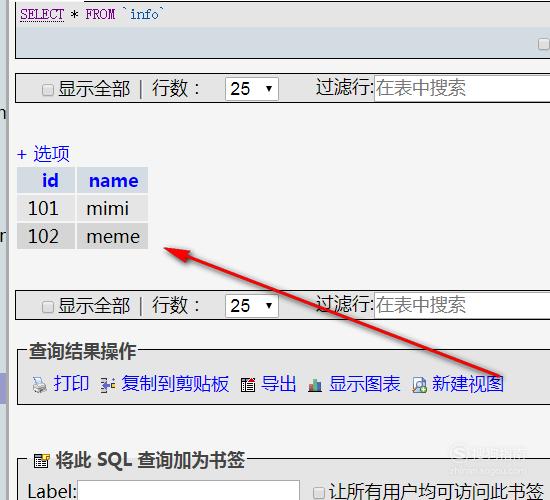Click the Label bookmark input field

coord(188,491)
